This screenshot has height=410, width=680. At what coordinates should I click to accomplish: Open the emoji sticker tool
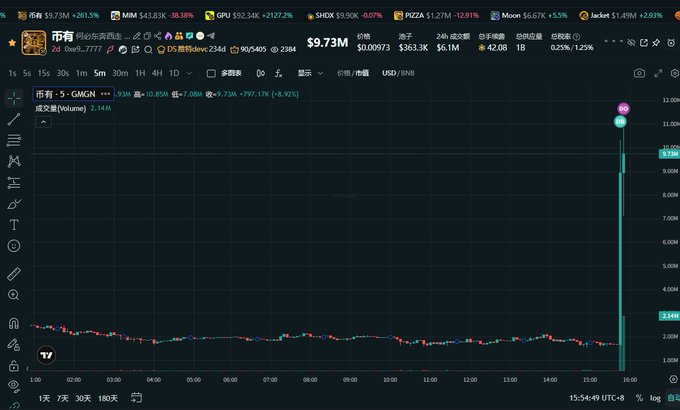pos(14,246)
